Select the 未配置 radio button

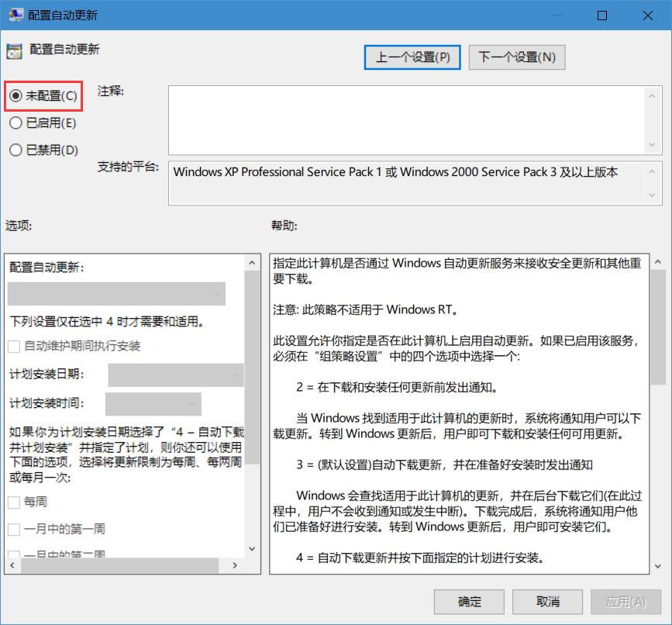(x=16, y=96)
